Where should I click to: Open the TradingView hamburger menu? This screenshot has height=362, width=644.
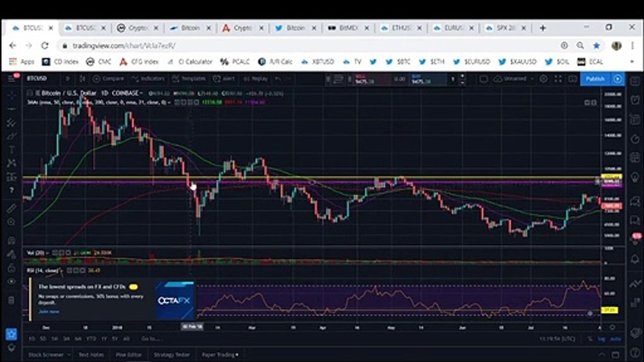11,79
